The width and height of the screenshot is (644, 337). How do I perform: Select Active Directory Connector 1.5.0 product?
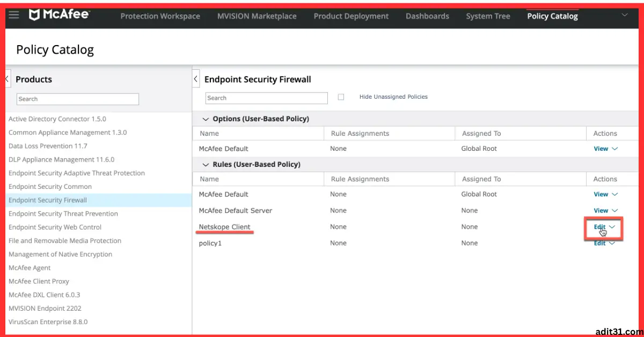point(57,119)
